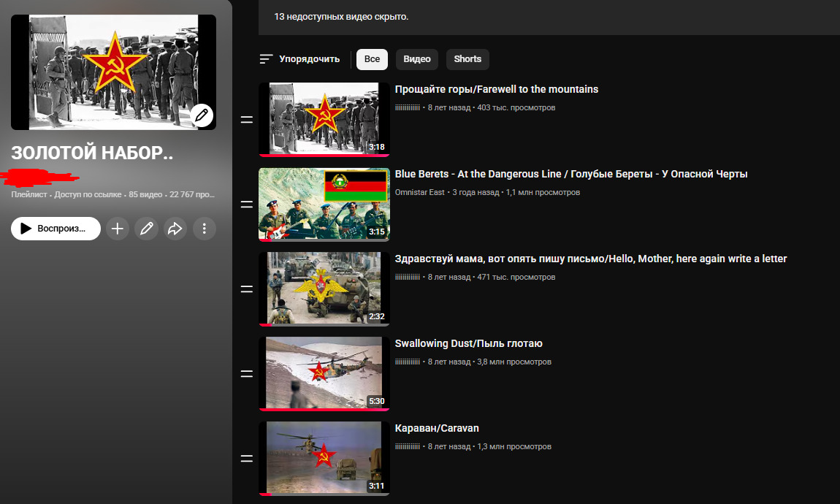Viewport: 840px width, 504px height.
Task: Select the Все filter chip
Action: point(372,59)
